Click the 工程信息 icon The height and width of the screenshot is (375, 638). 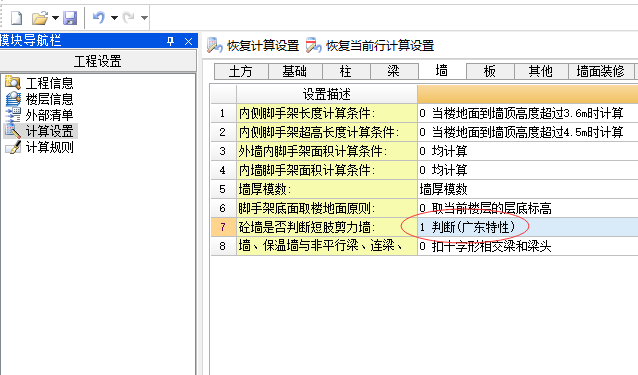pos(13,83)
